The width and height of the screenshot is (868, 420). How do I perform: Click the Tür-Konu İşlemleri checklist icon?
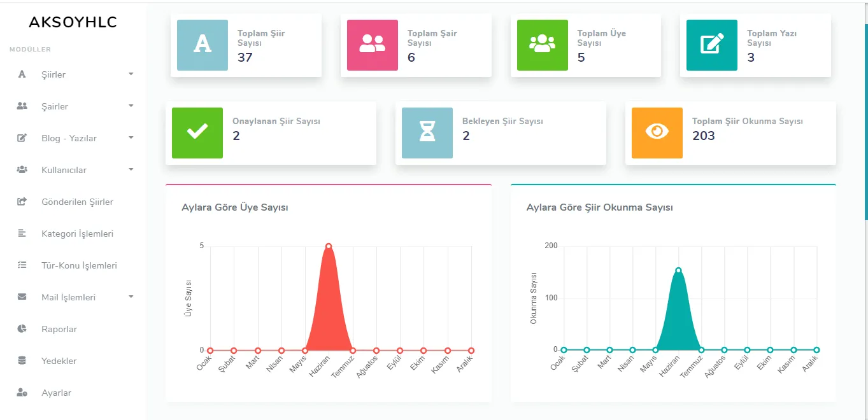22,265
